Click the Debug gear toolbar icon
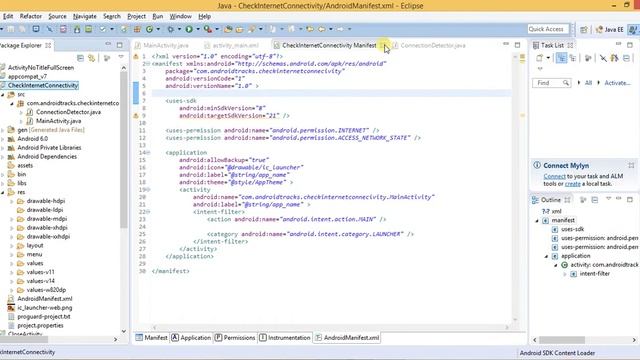 click(x=170, y=29)
